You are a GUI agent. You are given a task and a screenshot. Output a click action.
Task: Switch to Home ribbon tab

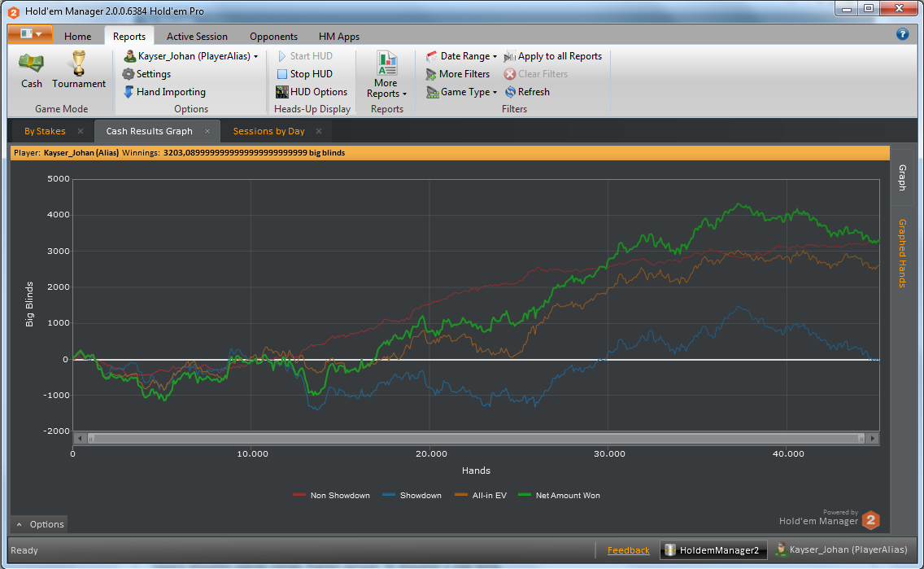(x=78, y=36)
